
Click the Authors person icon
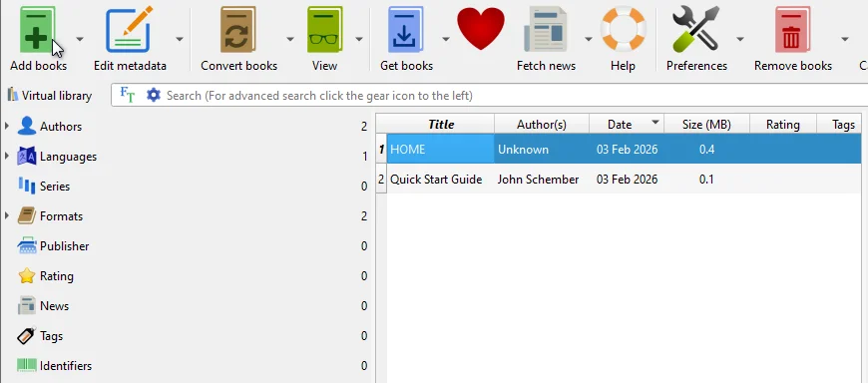(27, 127)
